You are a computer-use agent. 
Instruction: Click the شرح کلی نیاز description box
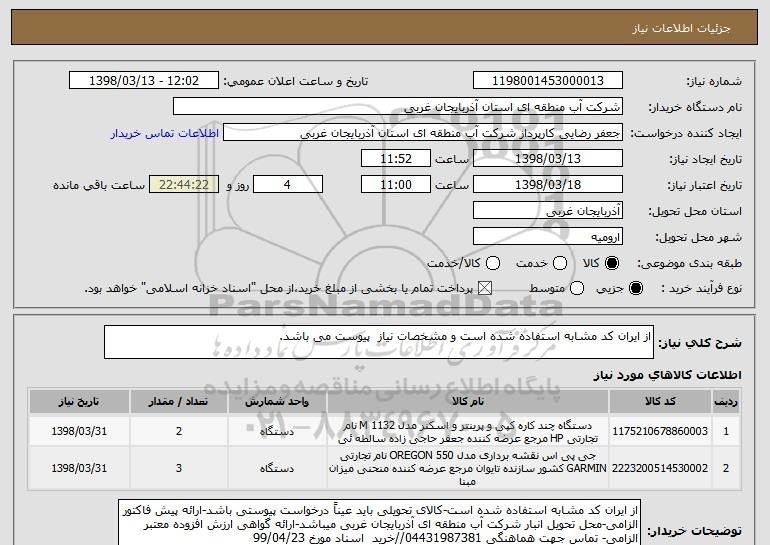coord(379,342)
